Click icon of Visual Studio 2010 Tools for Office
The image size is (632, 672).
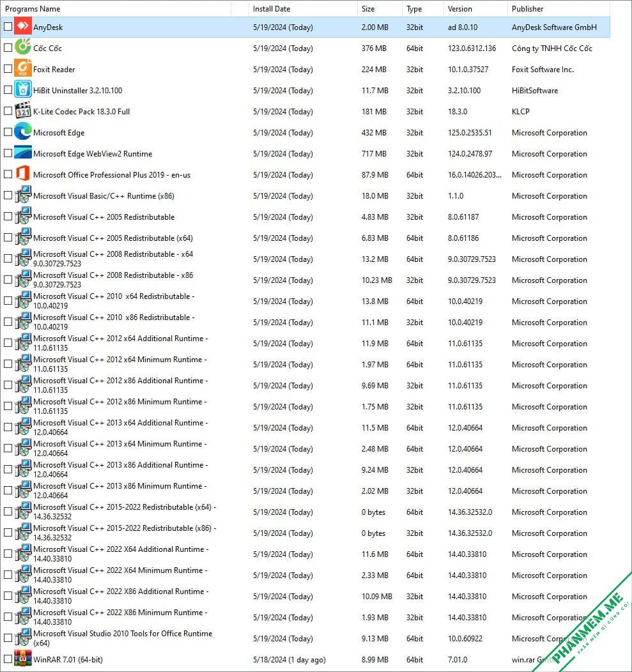click(23, 638)
